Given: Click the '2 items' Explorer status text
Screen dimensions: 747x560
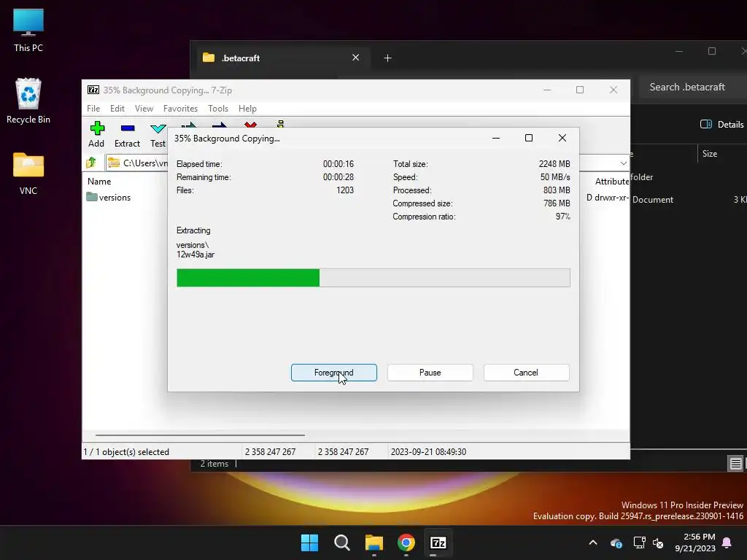Looking at the screenshot, I should (214, 464).
